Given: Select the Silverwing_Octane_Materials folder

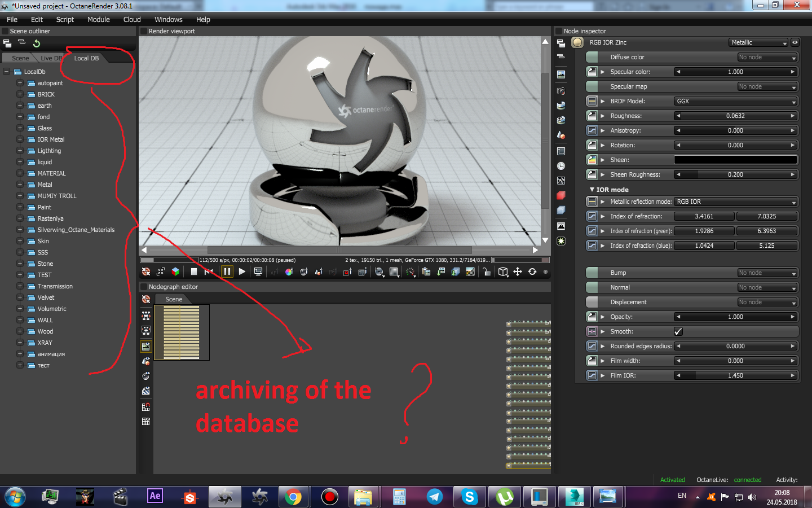Looking at the screenshot, I should tap(76, 230).
